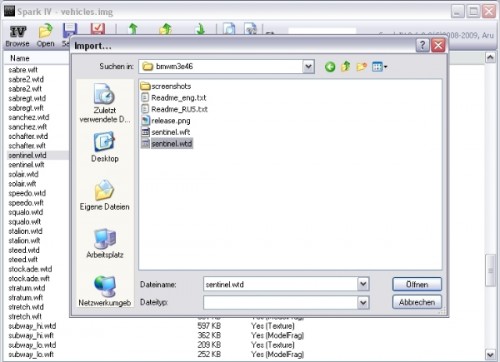This screenshot has width=500, height=362.
Task: Open Netzwerkumgebung shortcut
Action: pos(105,291)
